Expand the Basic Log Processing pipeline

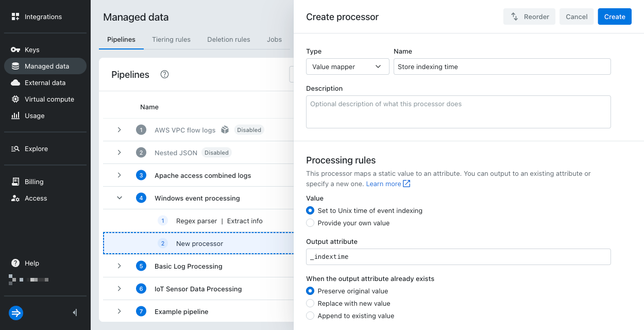tap(120, 266)
